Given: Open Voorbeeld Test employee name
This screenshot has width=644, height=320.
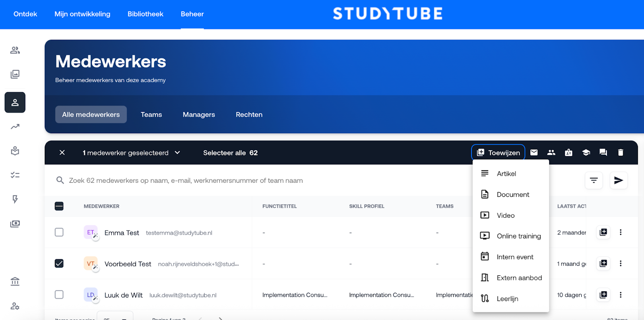Looking at the screenshot, I should point(128,264).
